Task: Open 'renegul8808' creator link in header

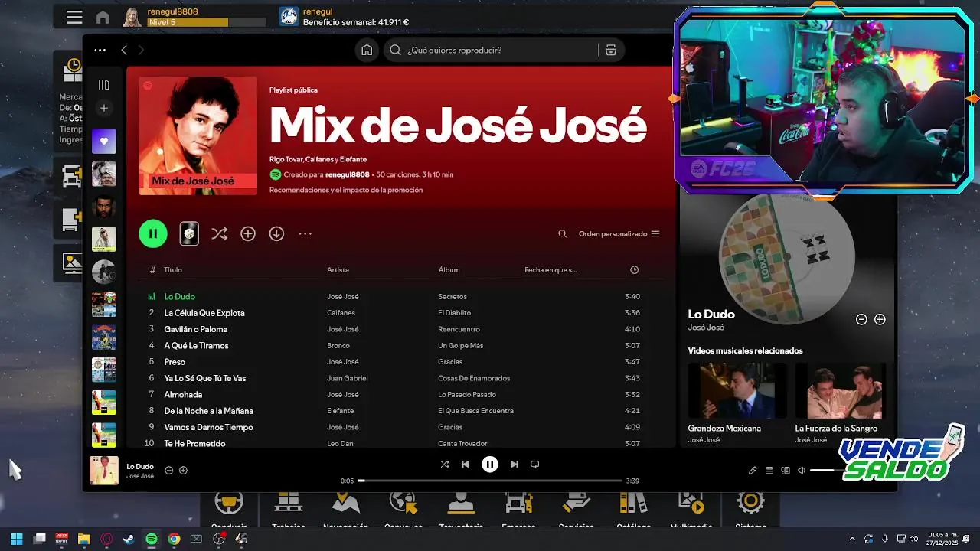Action: 347,174
